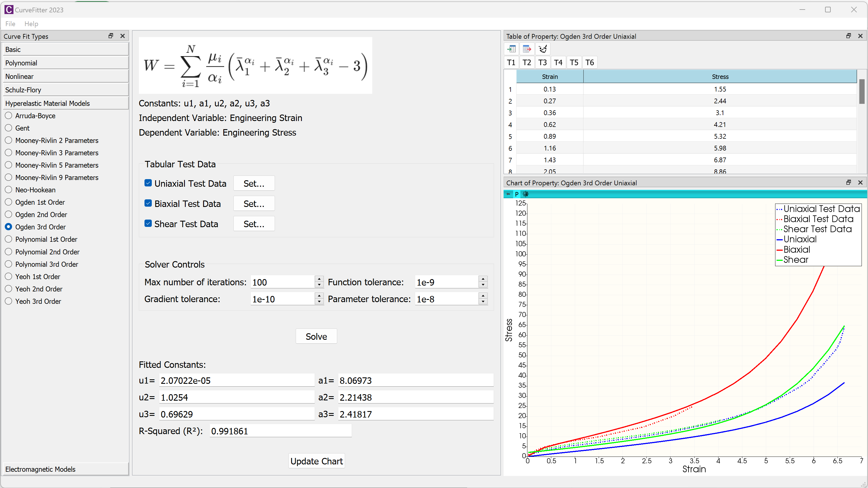Float the Chart of Property panel
The image size is (868, 488).
(x=848, y=183)
